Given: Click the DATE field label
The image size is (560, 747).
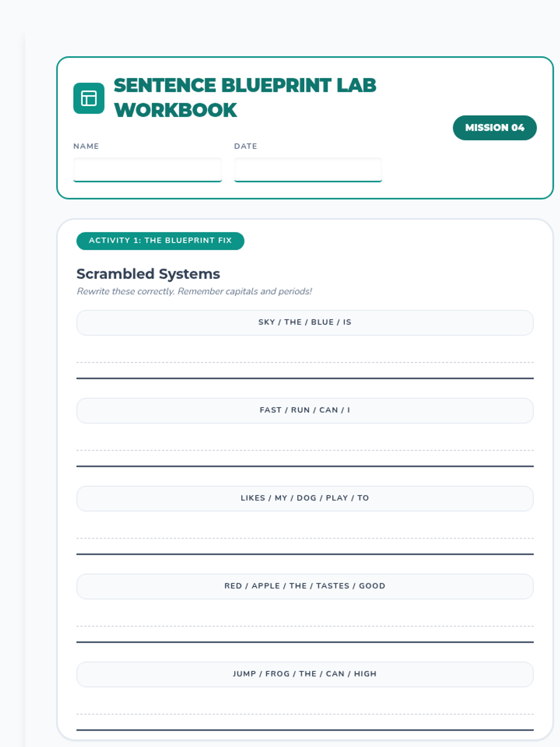Looking at the screenshot, I should click(x=245, y=146).
